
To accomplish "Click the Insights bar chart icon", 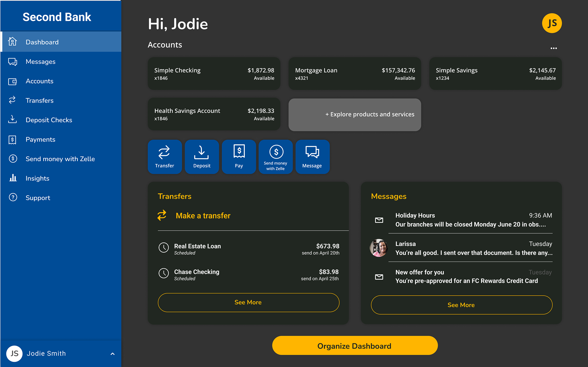I will [x=13, y=178].
